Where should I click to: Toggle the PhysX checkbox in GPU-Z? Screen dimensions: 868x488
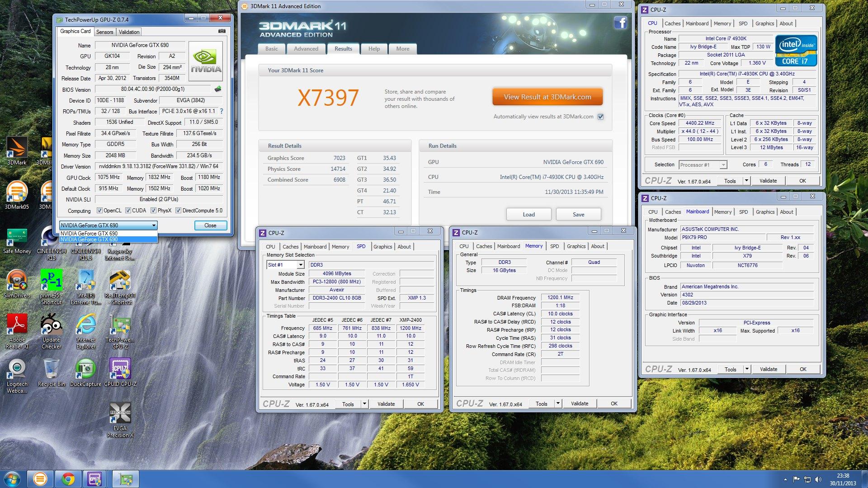tap(153, 211)
